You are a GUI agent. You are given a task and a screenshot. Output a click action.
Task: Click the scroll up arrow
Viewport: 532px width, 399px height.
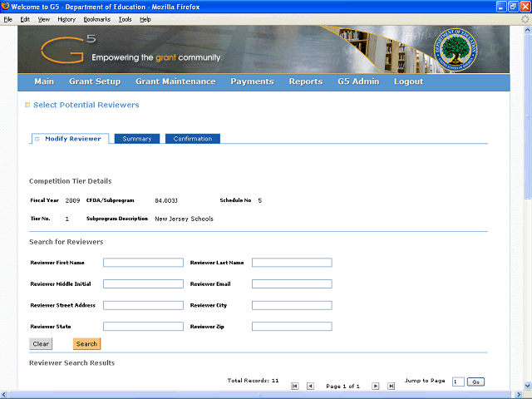point(527,30)
